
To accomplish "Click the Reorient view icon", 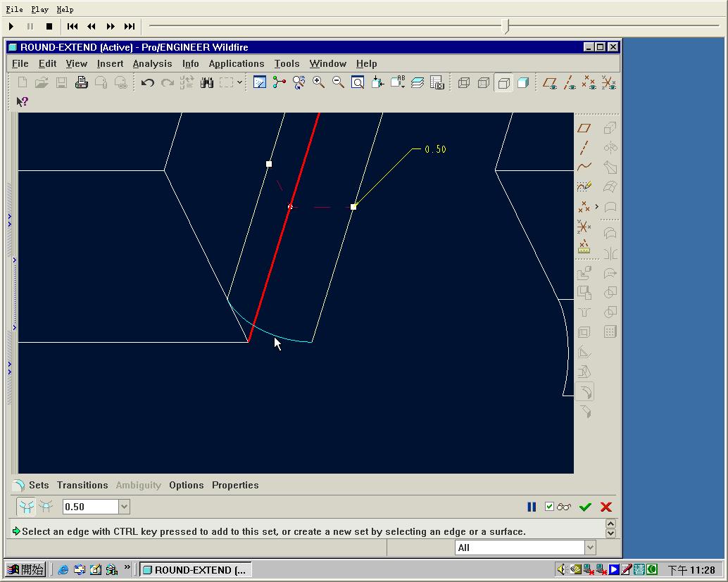I will pyautogui.click(x=377, y=82).
